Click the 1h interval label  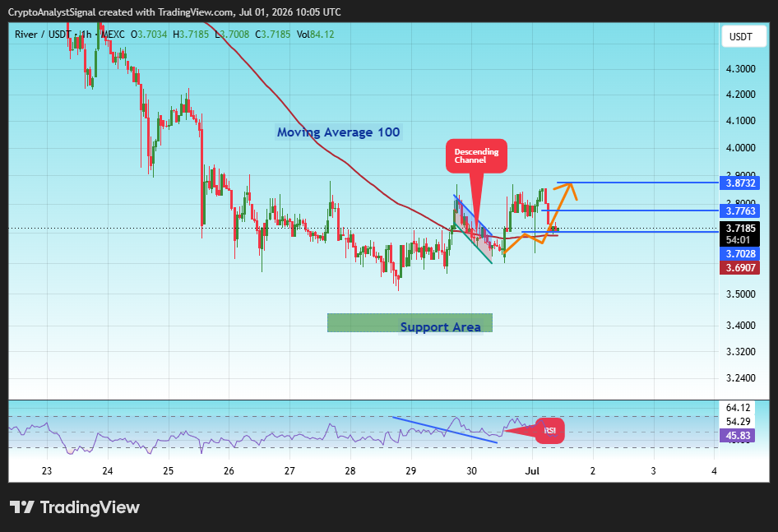[x=86, y=35]
